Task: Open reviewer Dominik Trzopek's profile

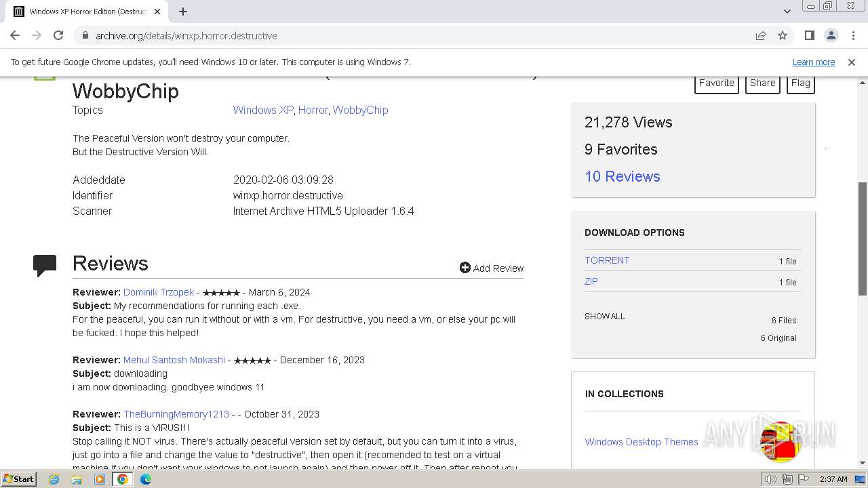Action: coord(159,292)
